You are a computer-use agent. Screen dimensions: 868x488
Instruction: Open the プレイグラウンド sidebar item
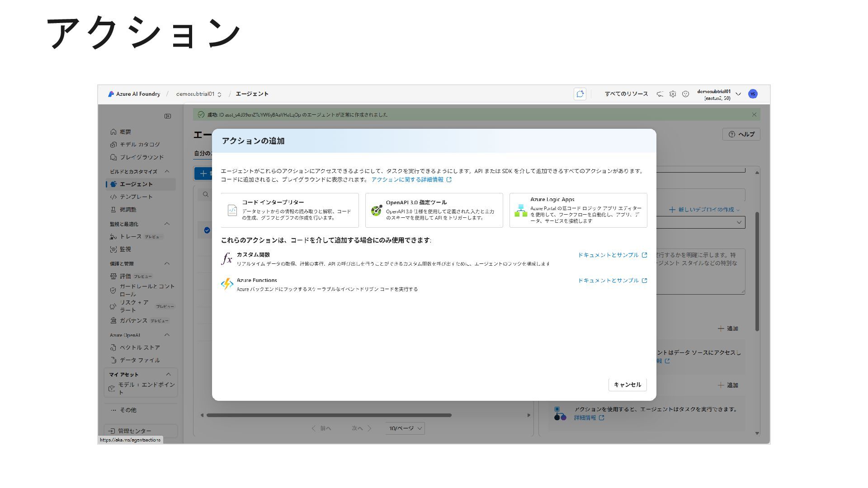(x=140, y=157)
